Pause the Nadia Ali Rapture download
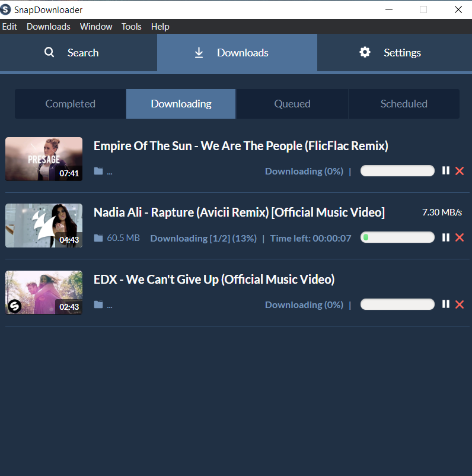472x476 pixels. tap(445, 237)
